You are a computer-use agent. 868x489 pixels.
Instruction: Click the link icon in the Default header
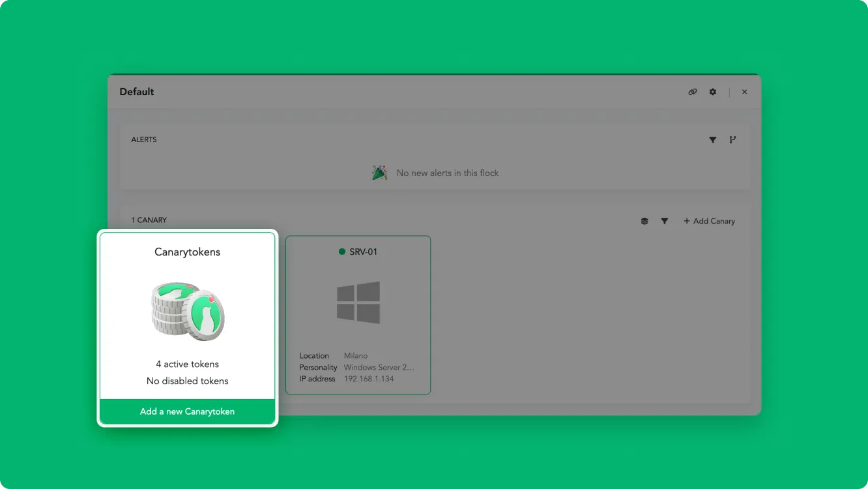(x=693, y=92)
